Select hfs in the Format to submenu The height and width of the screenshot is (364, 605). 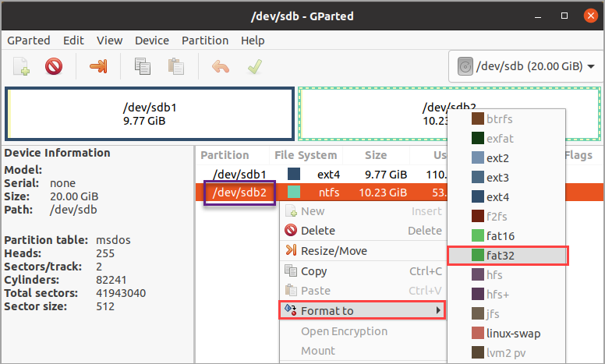[x=507, y=275]
